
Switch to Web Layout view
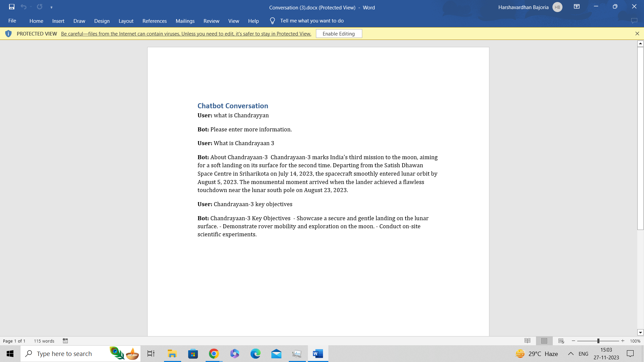[561, 341]
